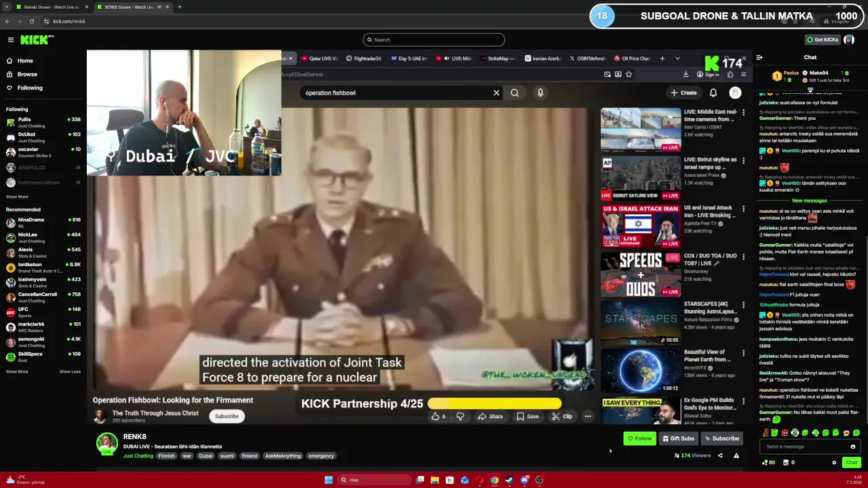Expand Show More under Recommended
This screenshot has width=868, height=488.
click(17, 371)
